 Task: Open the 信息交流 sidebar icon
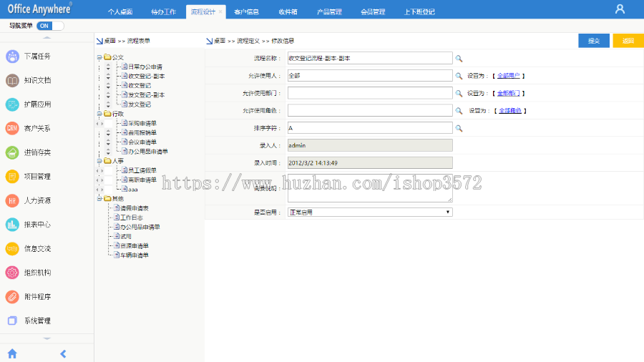[x=12, y=248]
